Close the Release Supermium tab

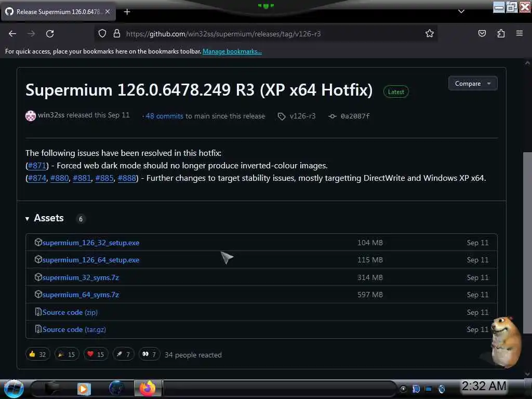pyautogui.click(x=108, y=11)
